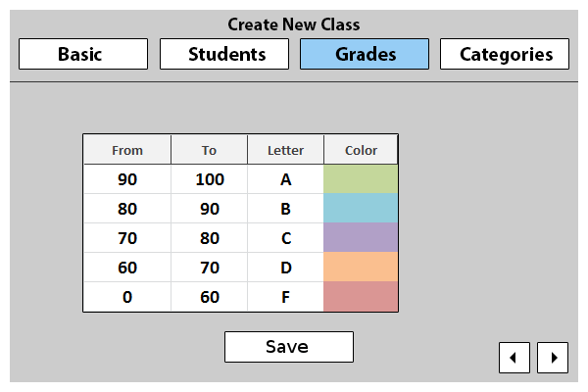Click the next page arrow button
The image size is (588, 392).
tap(553, 357)
